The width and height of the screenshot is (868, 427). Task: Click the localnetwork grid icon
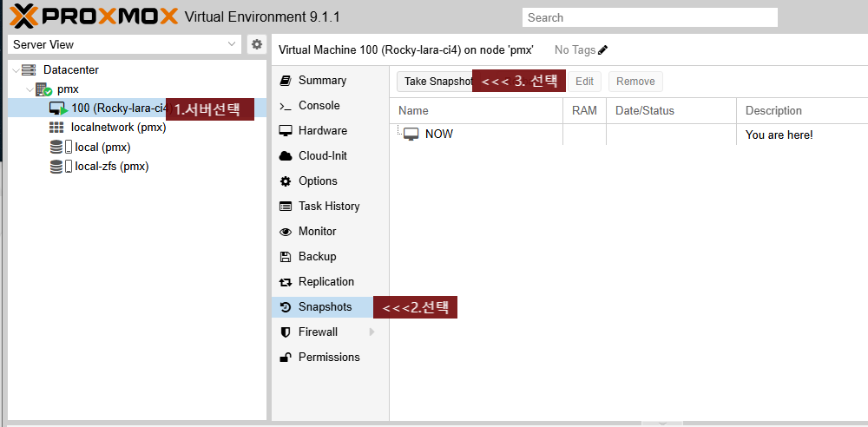pyautogui.click(x=56, y=128)
